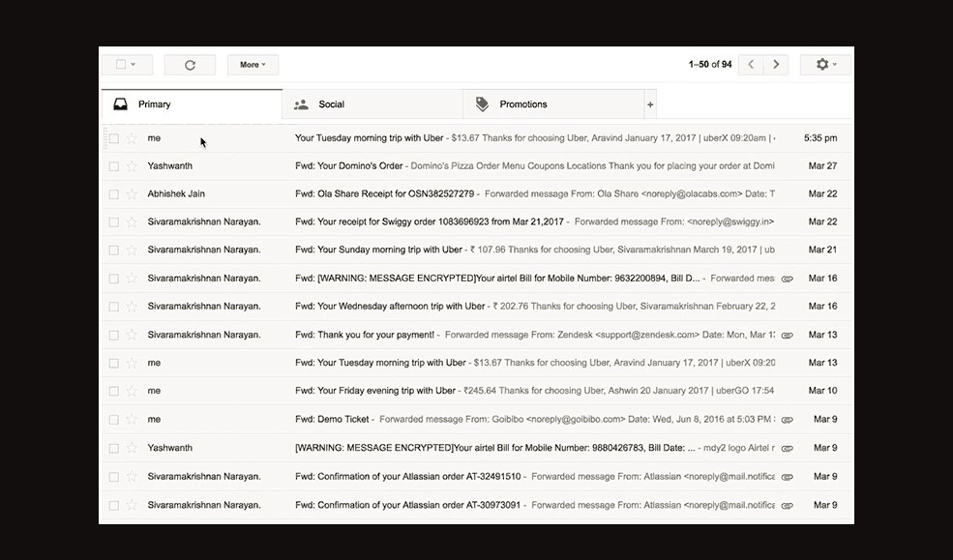Open the settings gear dropdown

(x=825, y=65)
